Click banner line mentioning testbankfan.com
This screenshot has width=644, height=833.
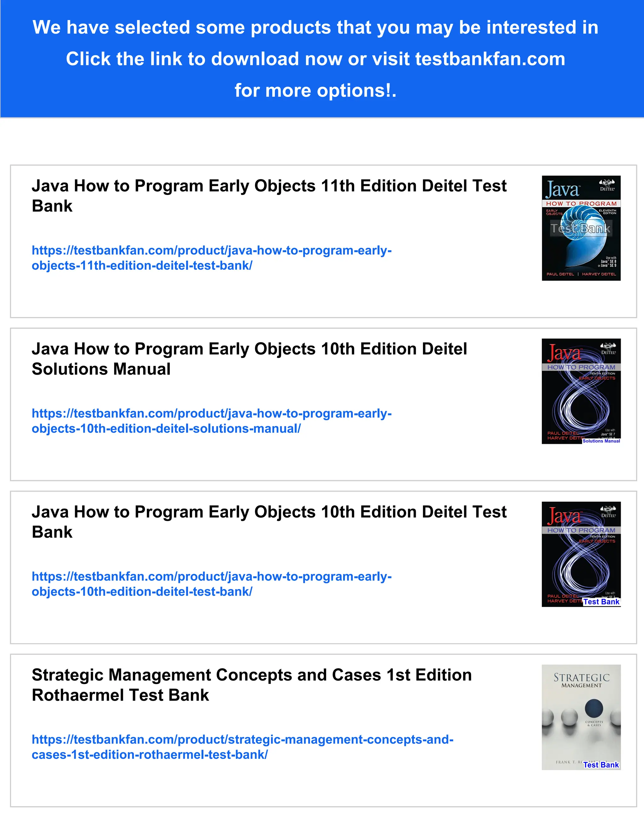pyautogui.click(x=315, y=59)
